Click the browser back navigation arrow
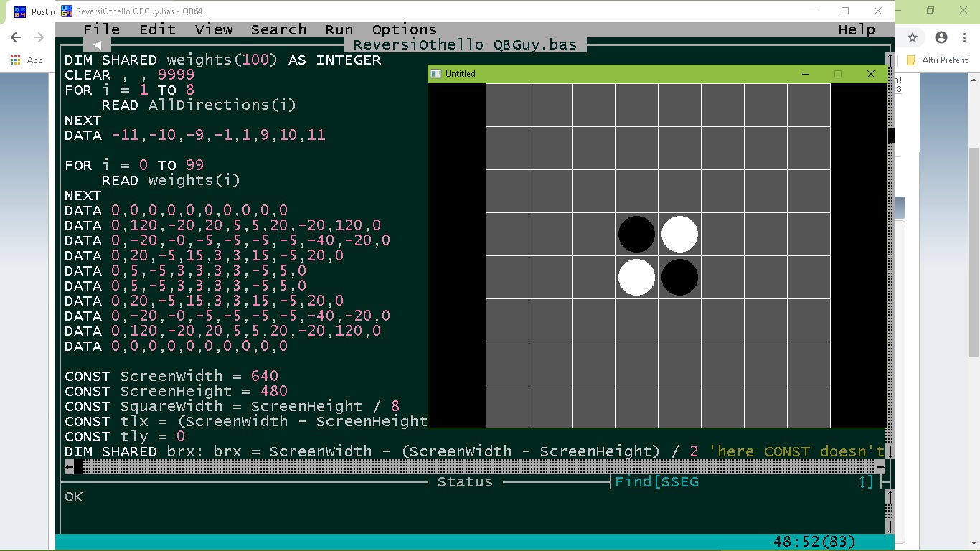Viewport: 980px width, 551px height. pyautogui.click(x=16, y=37)
